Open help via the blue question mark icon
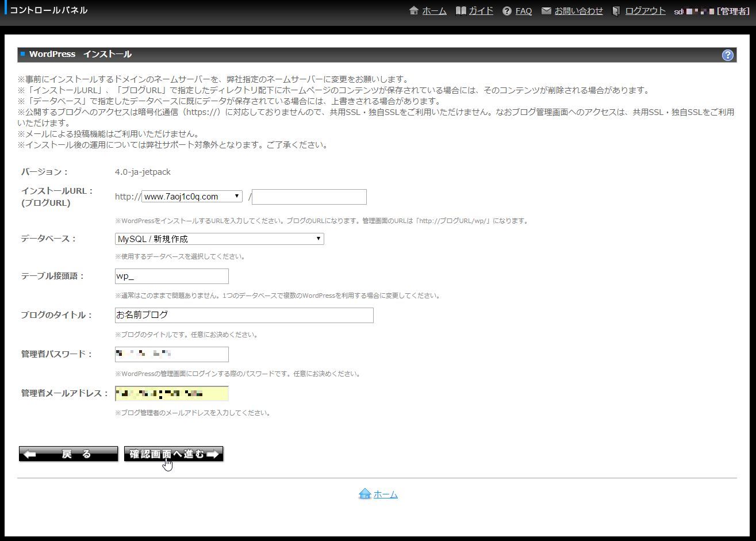Viewport: 756px width, 541px height. tap(727, 55)
